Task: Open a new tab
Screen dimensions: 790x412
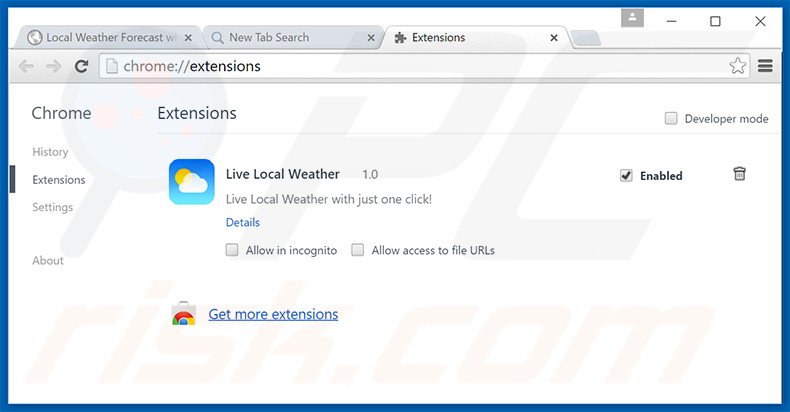Action: coord(586,38)
